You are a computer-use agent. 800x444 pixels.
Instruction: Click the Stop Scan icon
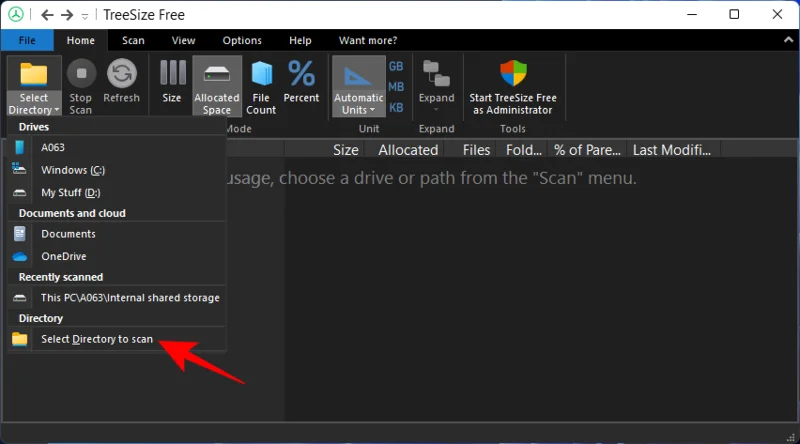click(81, 75)
